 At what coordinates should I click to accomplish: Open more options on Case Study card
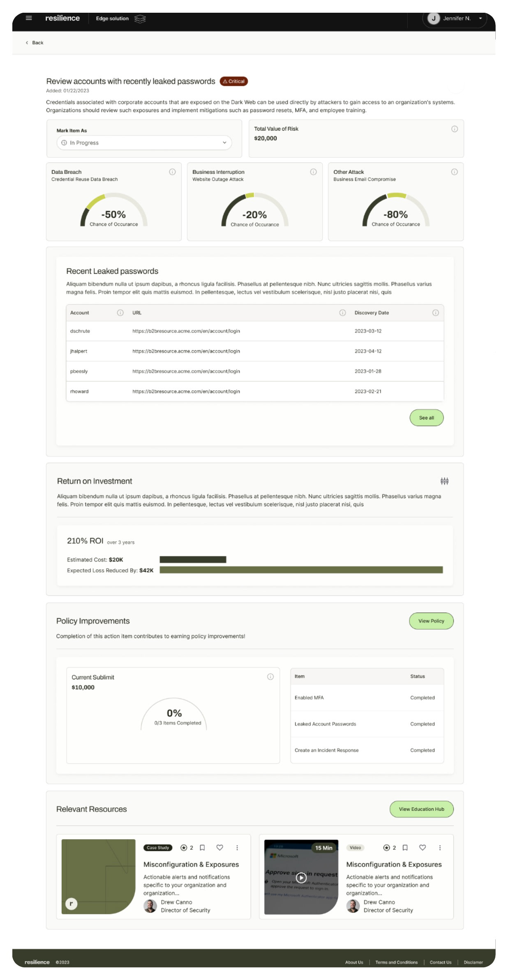(237, 848)
